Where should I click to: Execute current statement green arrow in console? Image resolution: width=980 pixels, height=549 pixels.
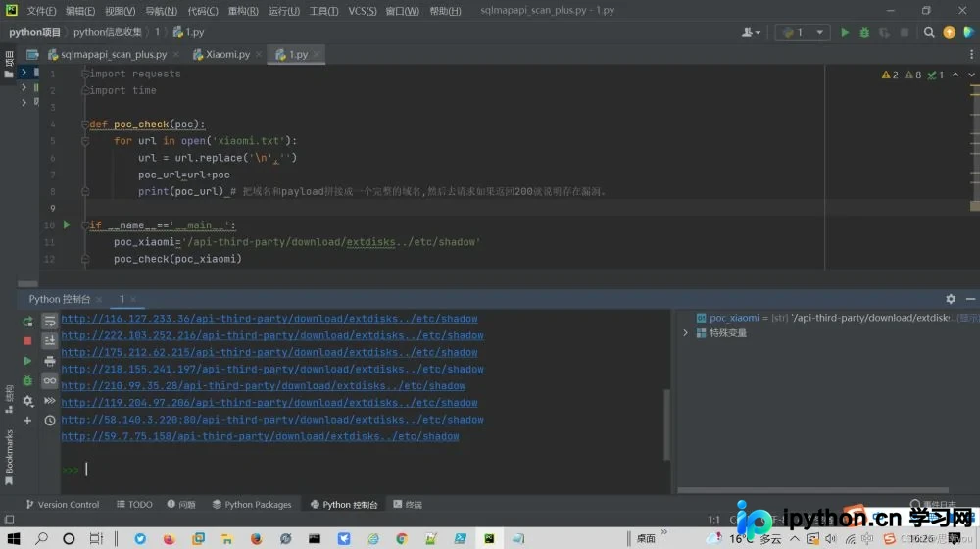27,361
